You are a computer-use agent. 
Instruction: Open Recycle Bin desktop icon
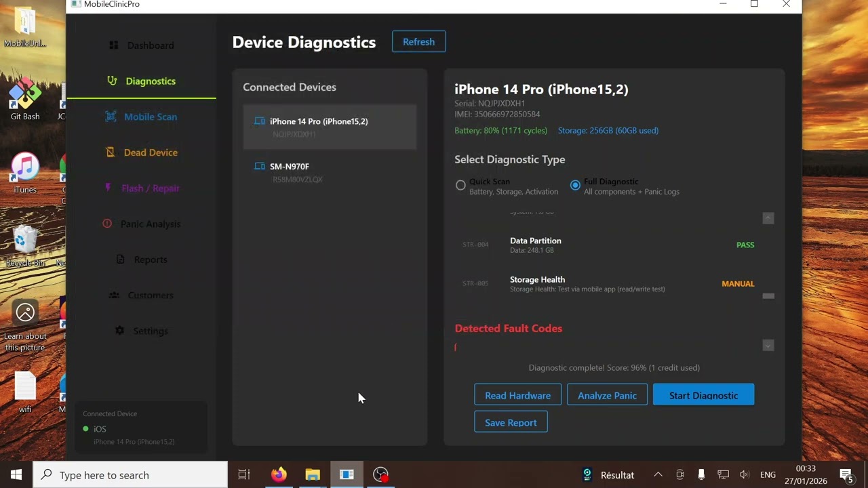pos(25,247)
